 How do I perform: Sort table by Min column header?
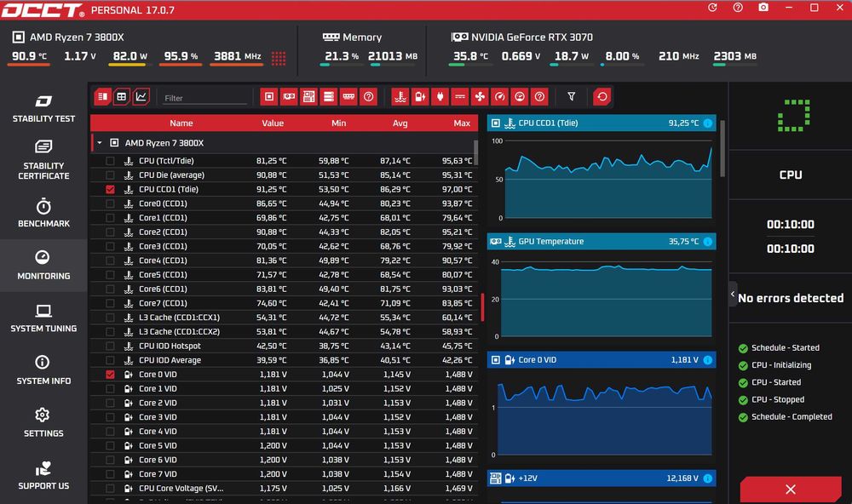click(338, 123)
